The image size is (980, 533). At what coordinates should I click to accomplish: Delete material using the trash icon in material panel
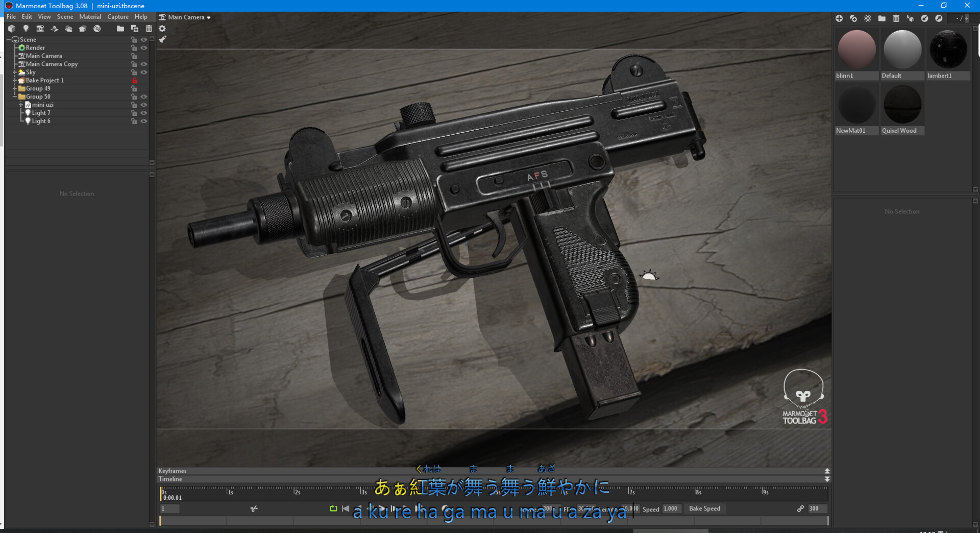click(896, 18)
